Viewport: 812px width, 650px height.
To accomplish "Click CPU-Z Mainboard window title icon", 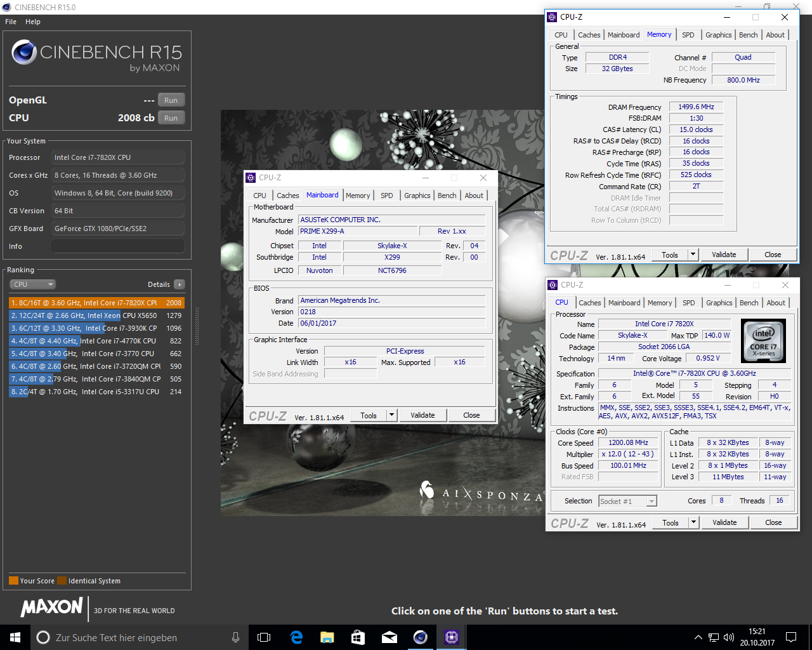I will coord(251,178).
